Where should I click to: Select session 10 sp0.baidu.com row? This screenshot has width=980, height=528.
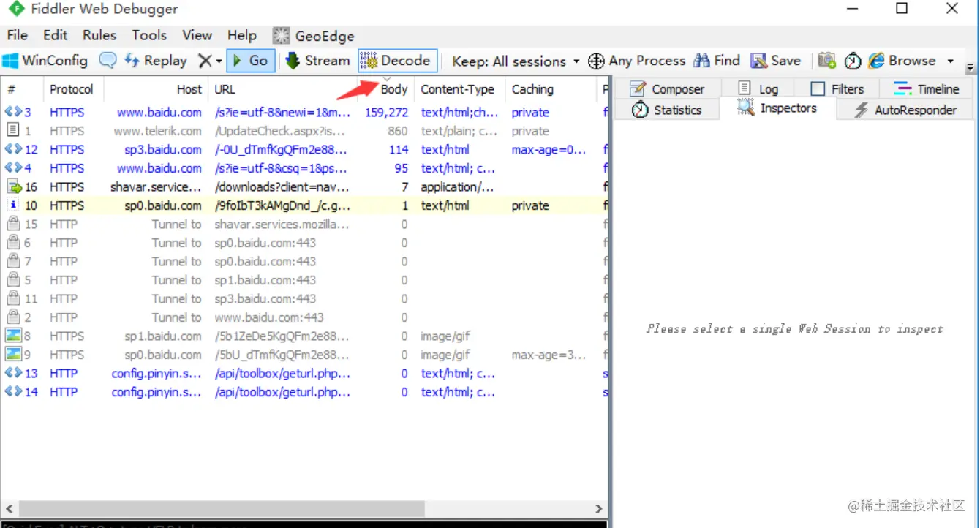[x=304, y=205]
